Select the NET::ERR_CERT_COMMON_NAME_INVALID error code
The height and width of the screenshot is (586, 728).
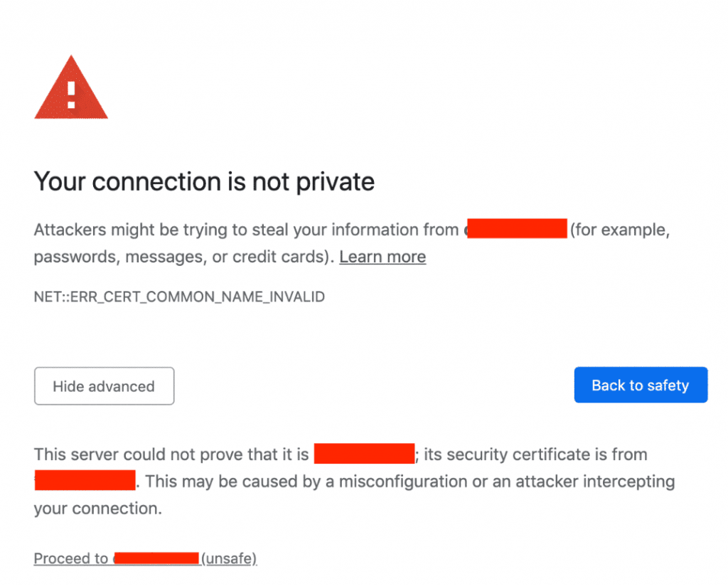178,297
